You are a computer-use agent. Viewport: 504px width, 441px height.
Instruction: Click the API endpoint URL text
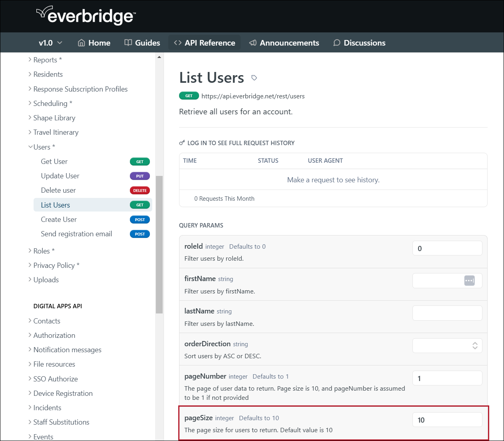(x=253, y=96)
